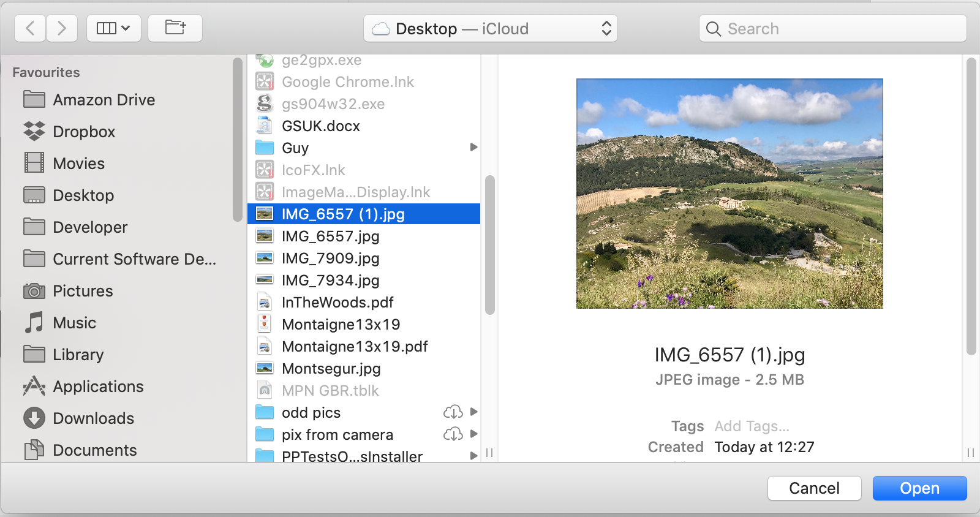Select the highlighted IMG_6557 (1).jpg file

click(x=364, y=214)
